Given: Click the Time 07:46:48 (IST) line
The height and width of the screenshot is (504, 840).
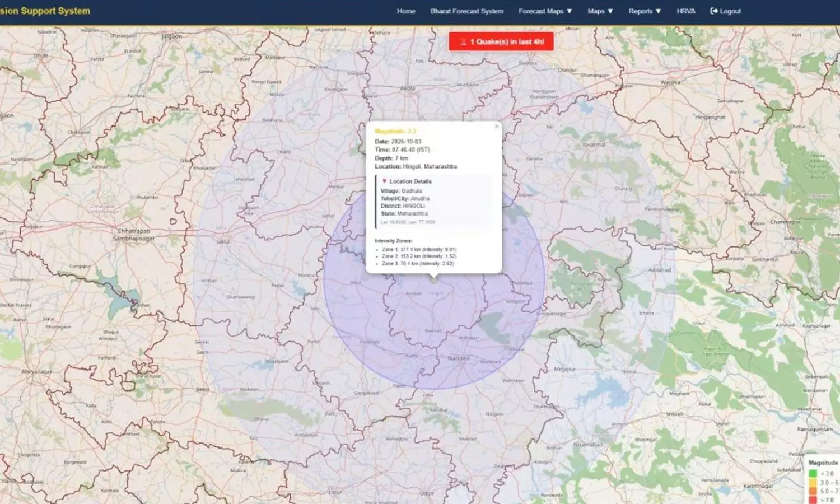Looking at the screenshot, I should coord(402,150).
